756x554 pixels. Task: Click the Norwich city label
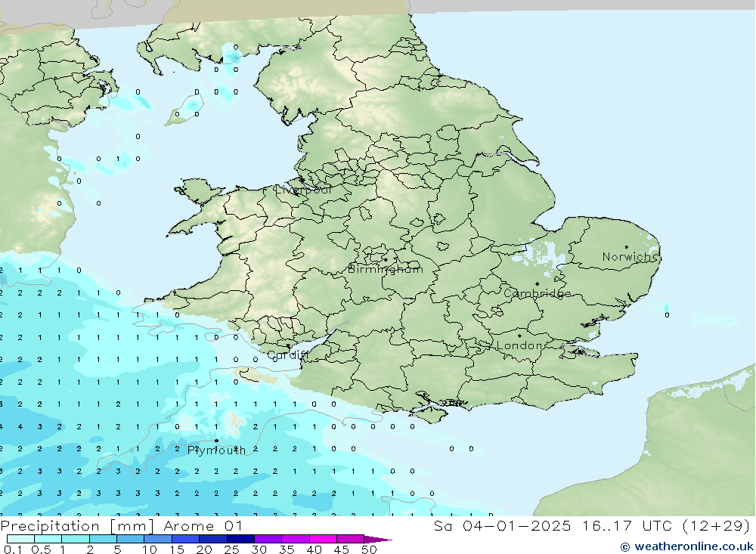[630, 257]
